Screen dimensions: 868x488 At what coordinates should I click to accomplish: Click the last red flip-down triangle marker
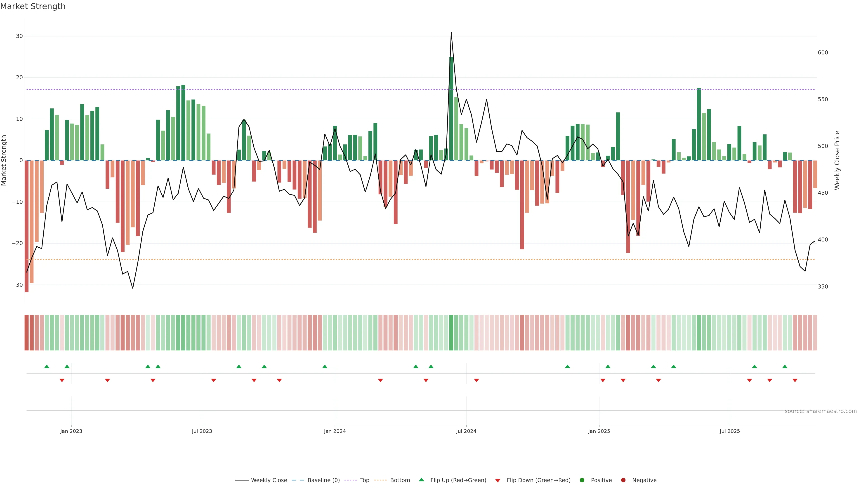pos(795,380)
